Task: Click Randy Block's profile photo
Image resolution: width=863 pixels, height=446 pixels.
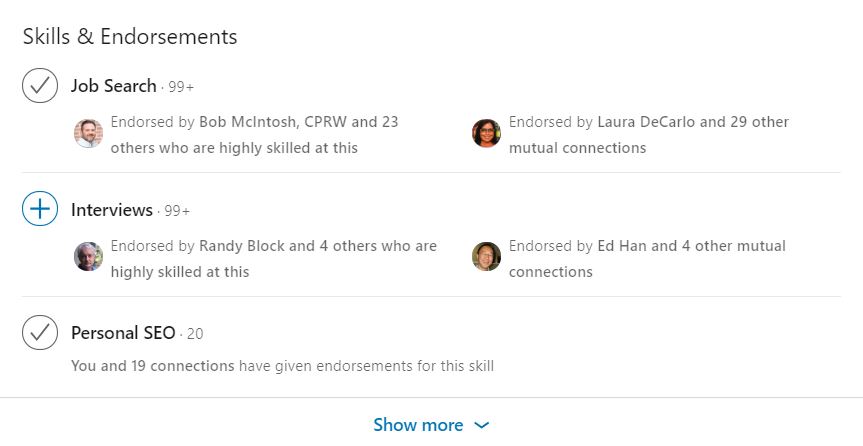Action: pos(88,257)
